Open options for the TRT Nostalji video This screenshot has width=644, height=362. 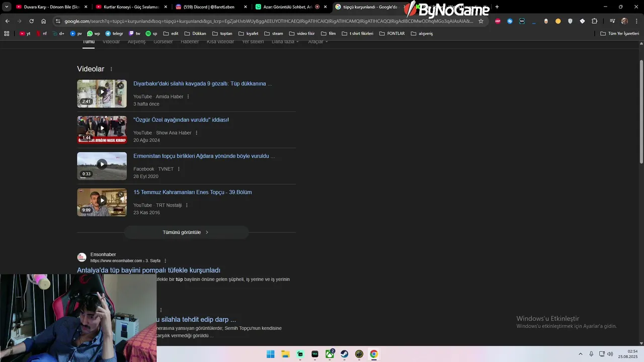(187, 205)
